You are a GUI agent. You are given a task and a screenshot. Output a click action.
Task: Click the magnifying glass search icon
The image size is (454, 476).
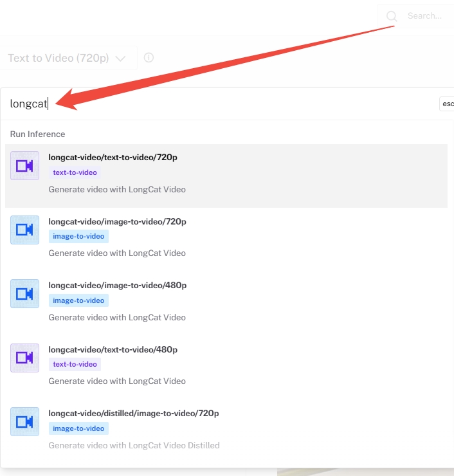click(x=392, y=16)
